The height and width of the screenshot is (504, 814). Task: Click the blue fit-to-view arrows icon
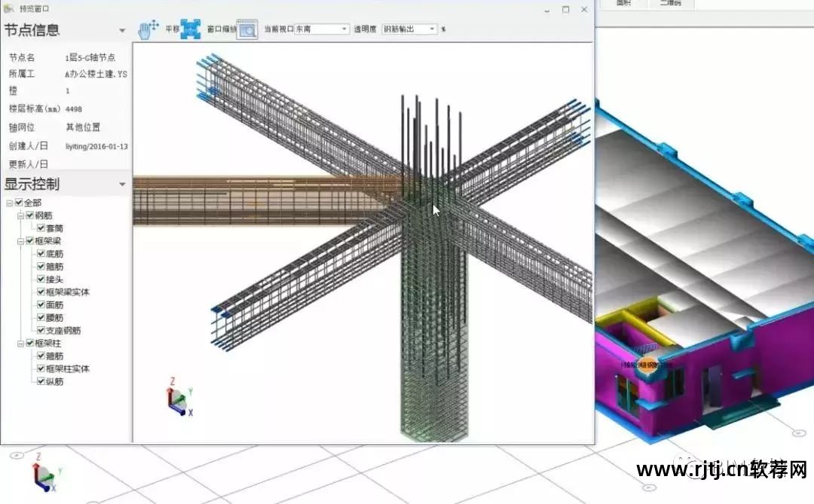(x=191, y=29)
